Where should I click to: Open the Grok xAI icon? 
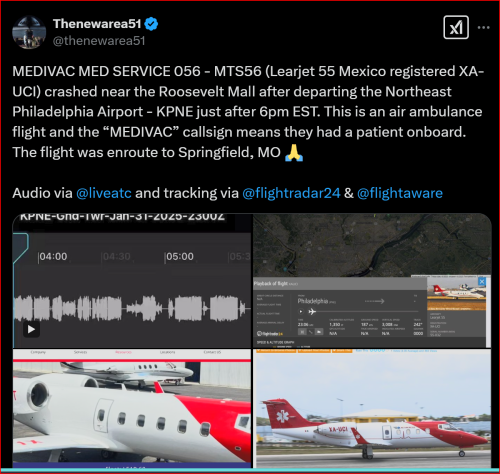tap(456, 27)
